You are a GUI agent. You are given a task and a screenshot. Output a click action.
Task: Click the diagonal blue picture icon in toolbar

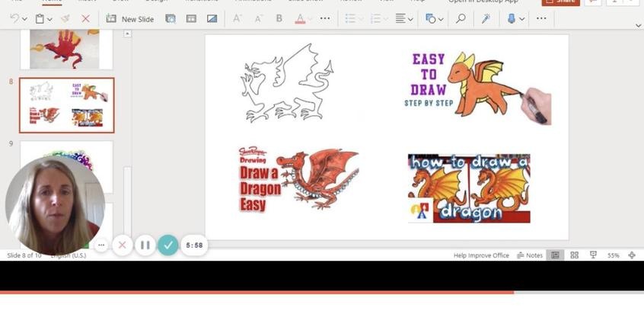(212, 18)
